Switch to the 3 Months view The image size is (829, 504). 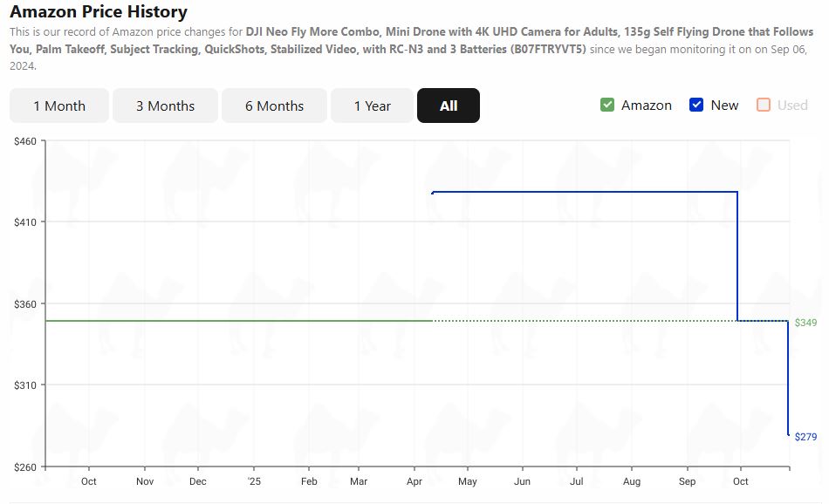point(165,105)
